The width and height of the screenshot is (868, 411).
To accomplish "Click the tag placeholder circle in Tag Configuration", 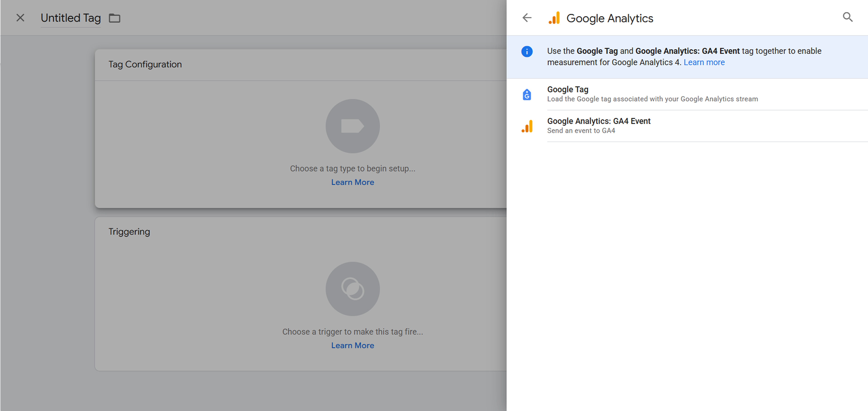I will coord(352,126).
